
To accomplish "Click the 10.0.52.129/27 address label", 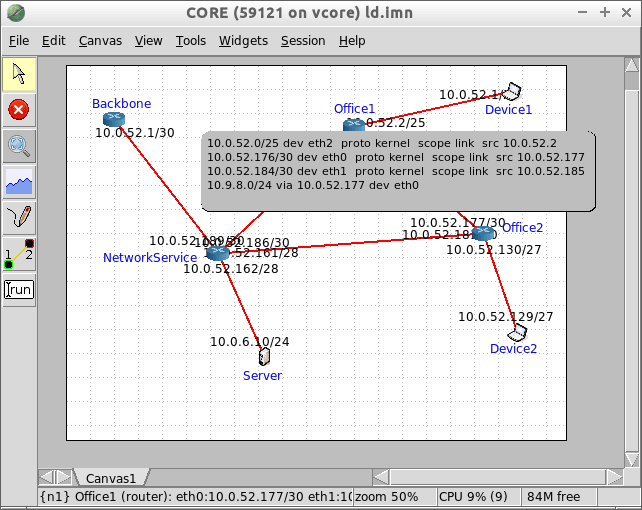I will point(506,316).
